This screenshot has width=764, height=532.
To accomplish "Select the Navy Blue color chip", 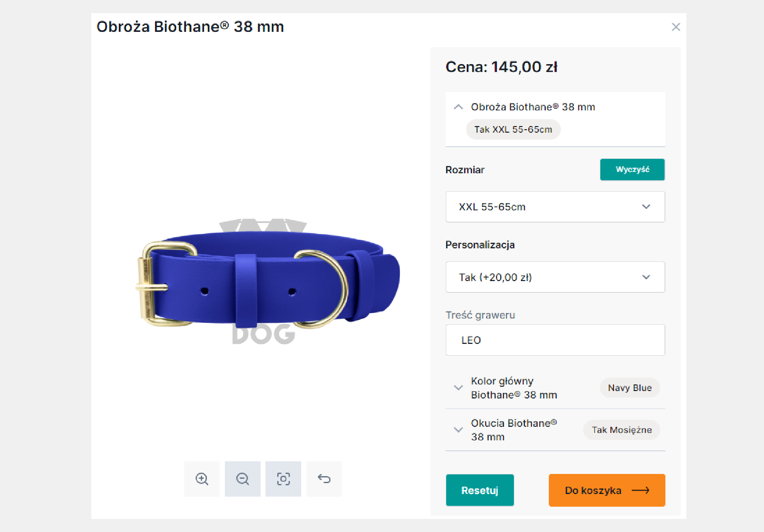I will pyautogui.click(x=629, y=388).
